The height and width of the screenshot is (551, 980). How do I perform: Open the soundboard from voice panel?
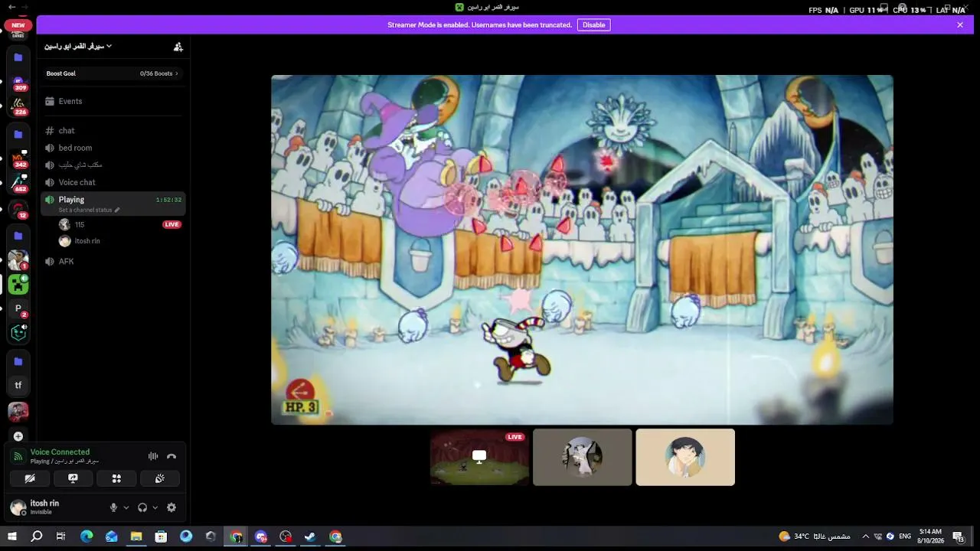coord(159,478)
